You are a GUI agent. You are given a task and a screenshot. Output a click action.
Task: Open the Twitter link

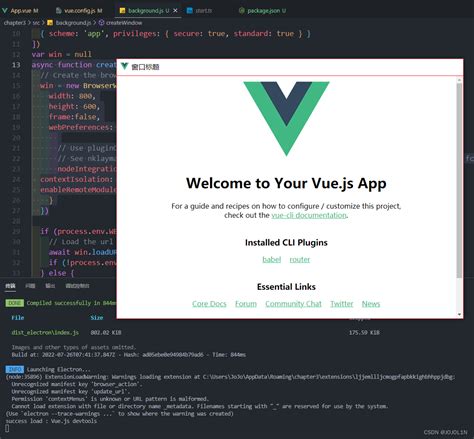[342, 304]
